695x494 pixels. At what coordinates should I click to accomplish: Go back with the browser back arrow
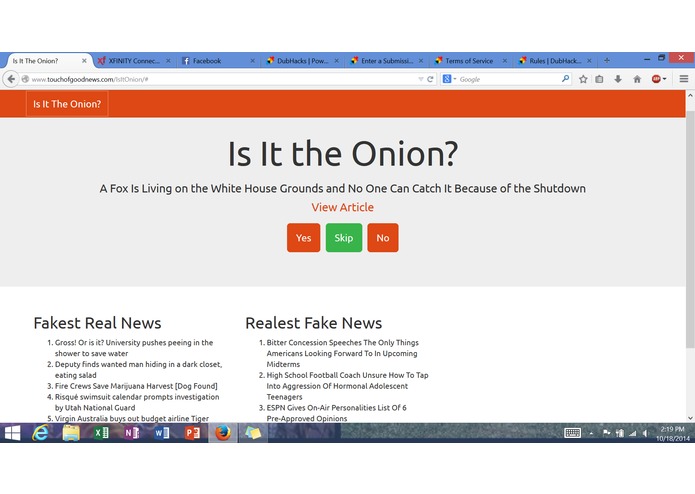point(11,79)
